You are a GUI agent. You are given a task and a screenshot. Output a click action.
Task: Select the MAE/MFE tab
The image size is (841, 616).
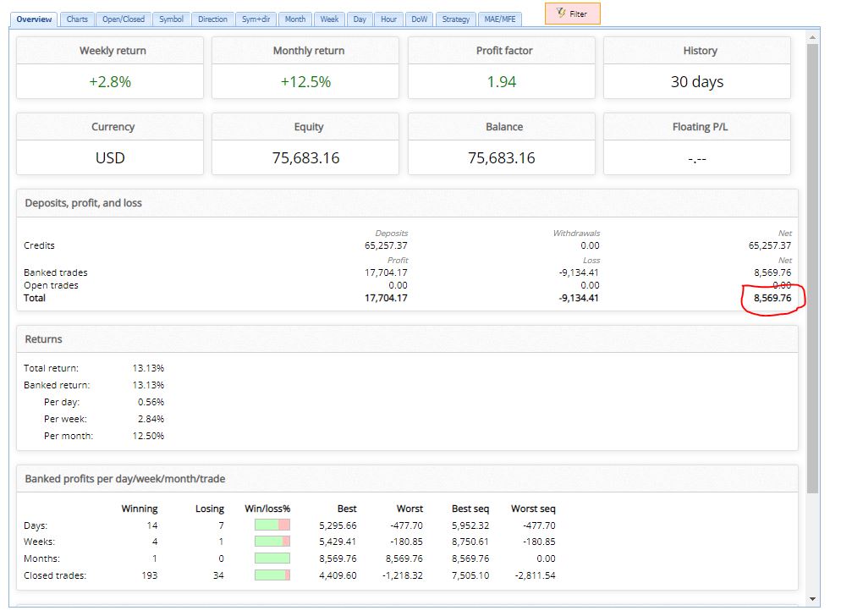499,19
